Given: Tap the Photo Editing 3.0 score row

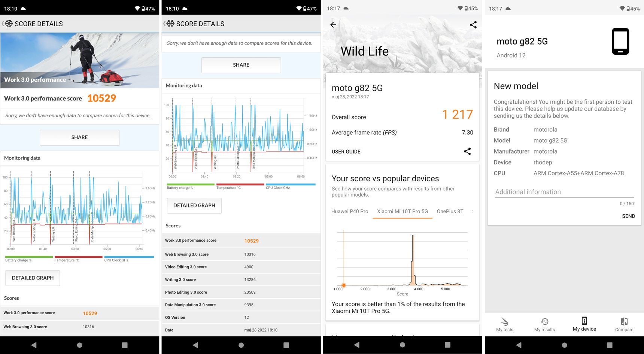Looking at the screenshot, I should (241, 292).
